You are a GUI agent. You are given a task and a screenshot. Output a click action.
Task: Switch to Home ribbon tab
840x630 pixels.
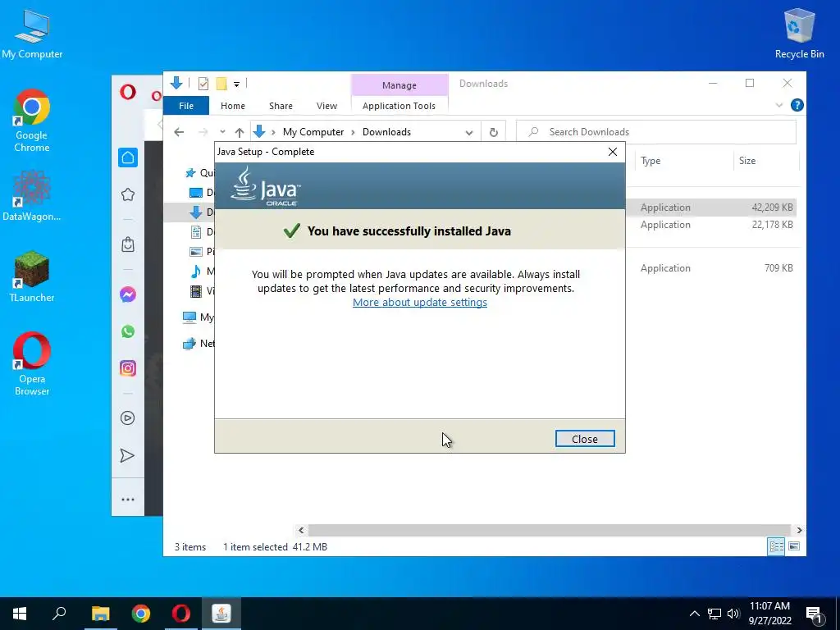232,106
